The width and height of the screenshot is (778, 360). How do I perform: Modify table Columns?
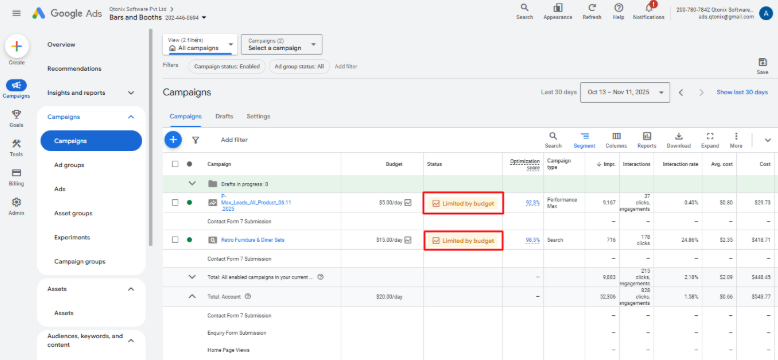point(616,140)
